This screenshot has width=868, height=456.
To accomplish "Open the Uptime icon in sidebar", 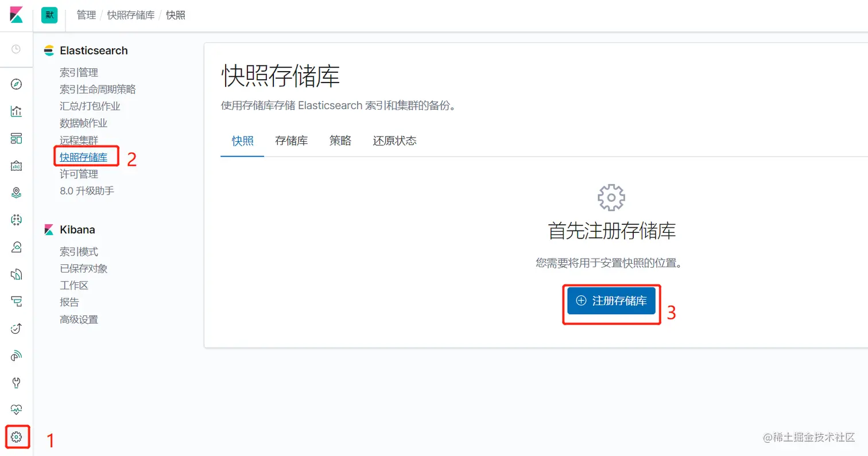I will point(17,328).
